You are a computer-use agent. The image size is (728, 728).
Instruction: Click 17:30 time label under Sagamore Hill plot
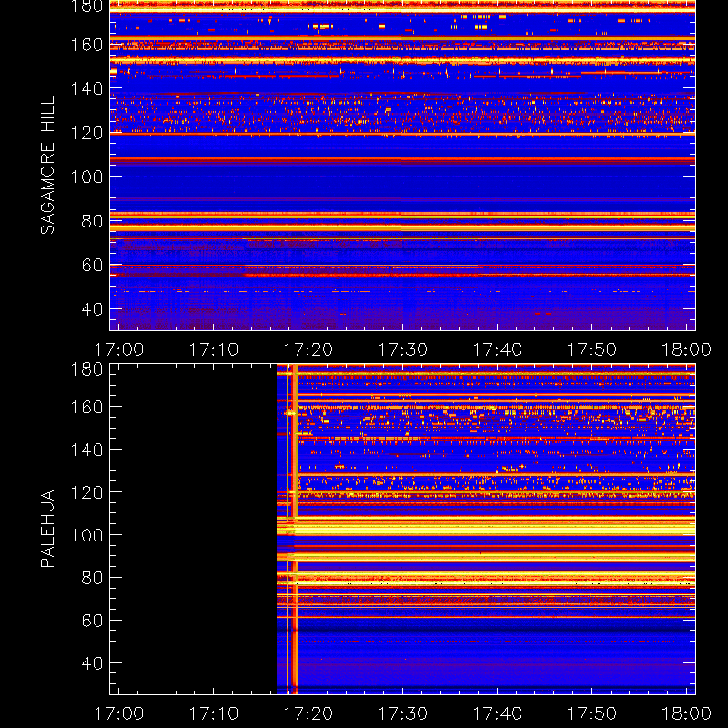coord(403,349)
